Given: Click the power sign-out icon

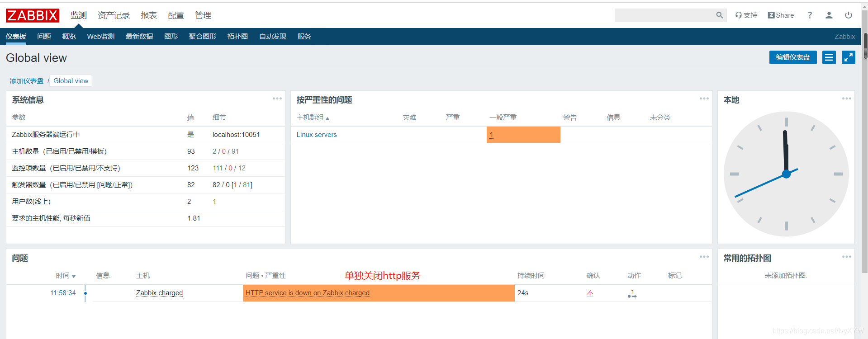Looking at the screenshot, I should pyautogui.click(x=849, y=15).
